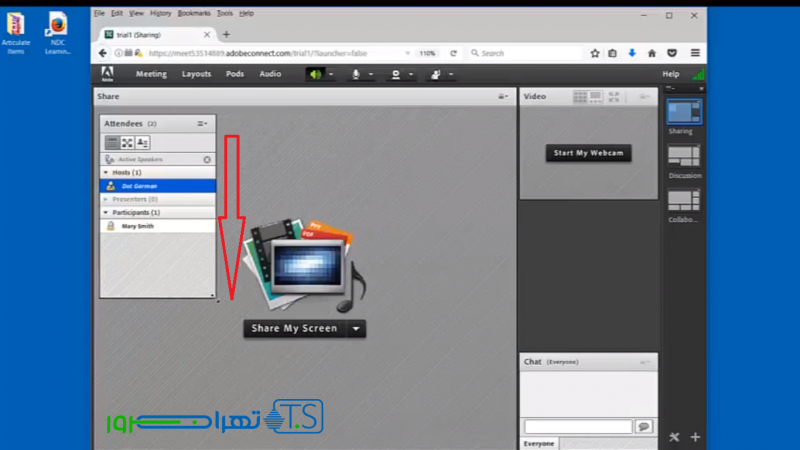Open the Meeting menu
800x450 pixels.
tap(151, 74)
